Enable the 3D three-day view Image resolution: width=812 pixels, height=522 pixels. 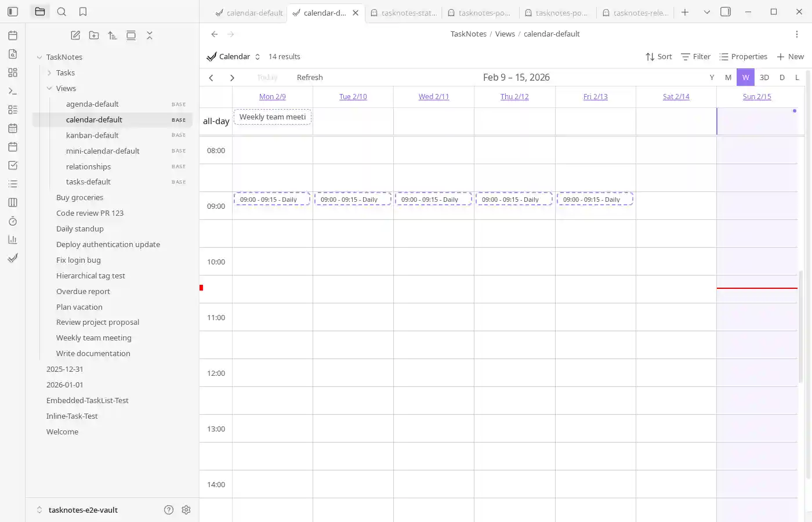[x=764, y=77]
